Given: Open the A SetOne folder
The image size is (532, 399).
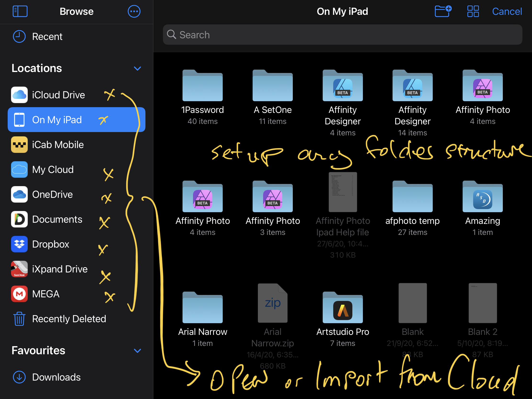Looking at the screenshot, I should coord(272,85).
